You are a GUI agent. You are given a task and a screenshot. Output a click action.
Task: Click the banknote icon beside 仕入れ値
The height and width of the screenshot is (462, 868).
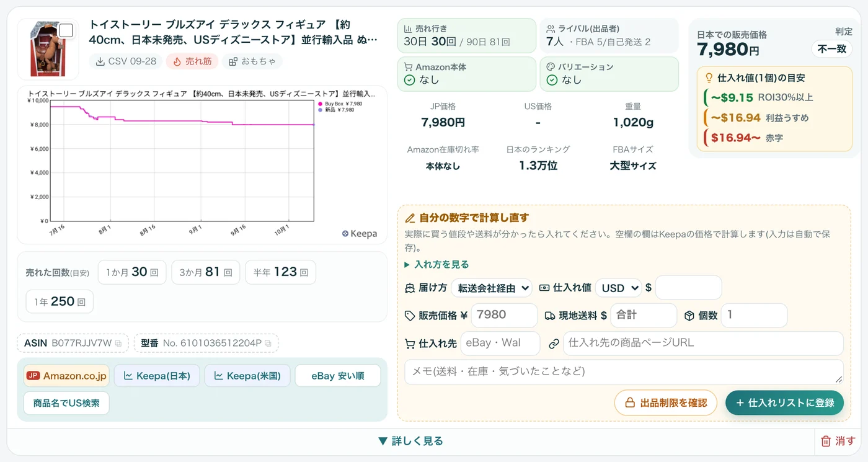544,288
